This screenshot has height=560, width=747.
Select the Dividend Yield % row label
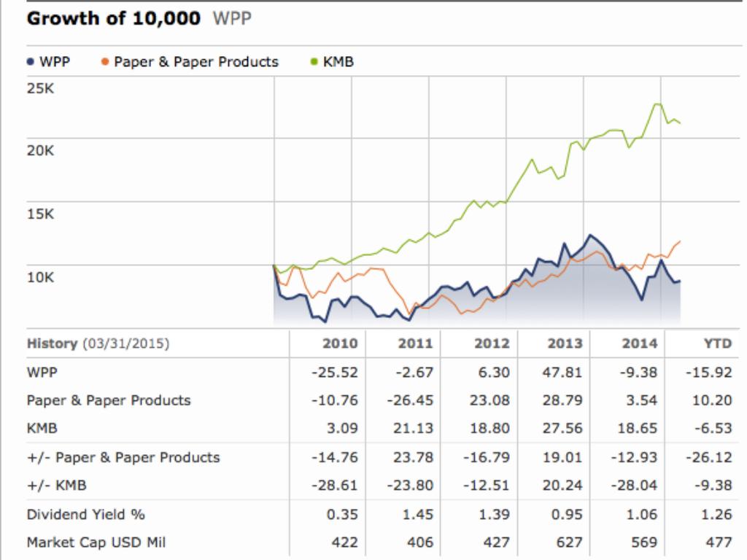click(x=85, y=514)
